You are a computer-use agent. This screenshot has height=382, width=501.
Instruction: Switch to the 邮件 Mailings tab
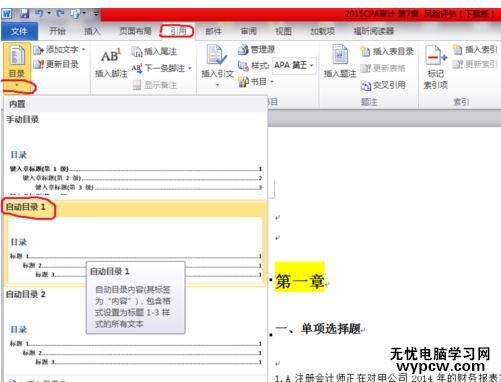point(213,31)
